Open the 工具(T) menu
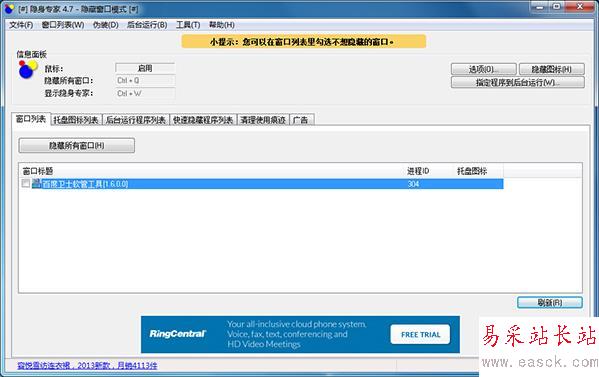Viewport: 599px width, 377px height. (x=188, y=25)
